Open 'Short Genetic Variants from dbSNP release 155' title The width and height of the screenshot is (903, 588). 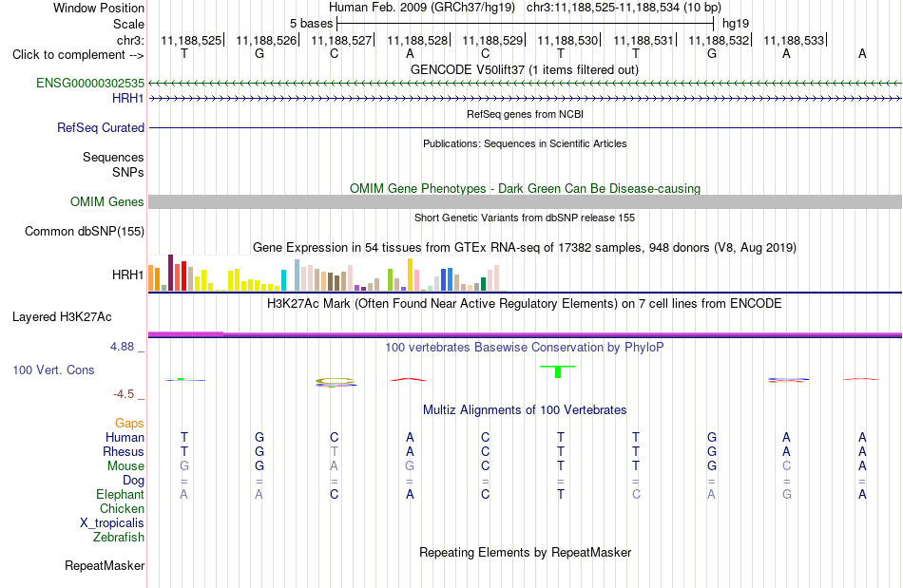coord(525,218)
